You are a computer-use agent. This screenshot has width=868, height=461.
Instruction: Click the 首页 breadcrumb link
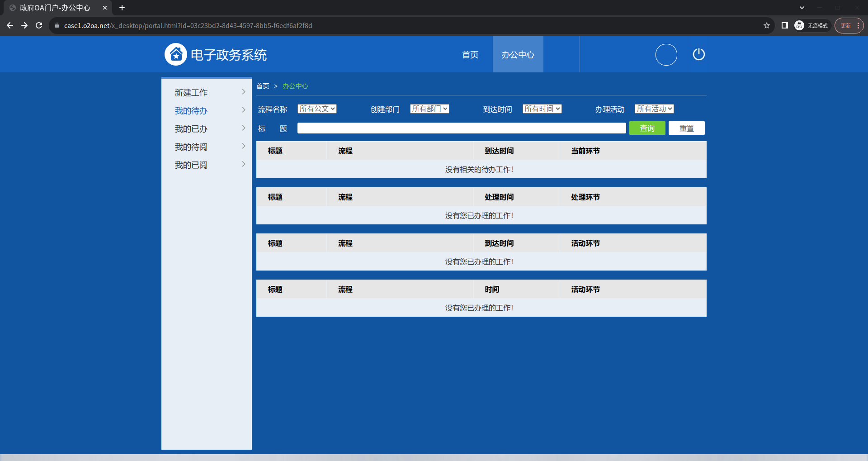click(x=263, y=86)
